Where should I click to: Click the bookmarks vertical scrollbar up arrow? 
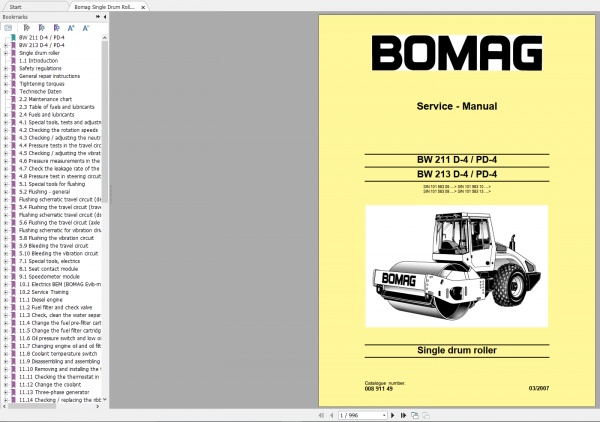[x=104, y=37]
